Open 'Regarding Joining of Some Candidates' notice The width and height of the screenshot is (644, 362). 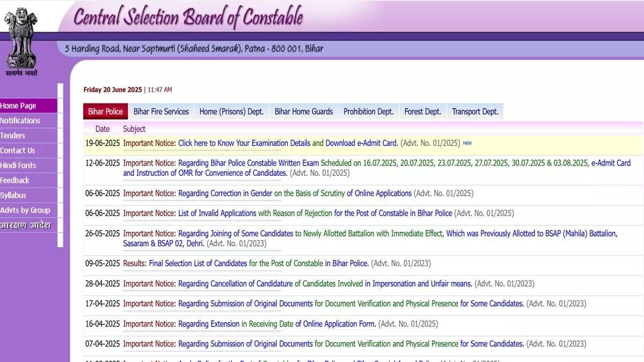[x=236, y=233]
